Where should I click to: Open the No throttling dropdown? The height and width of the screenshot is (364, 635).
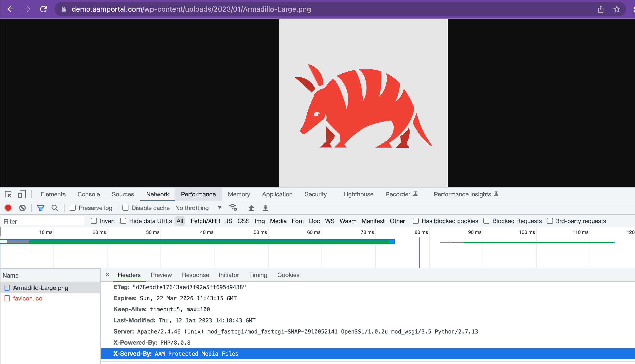click(x=198, y=208)
